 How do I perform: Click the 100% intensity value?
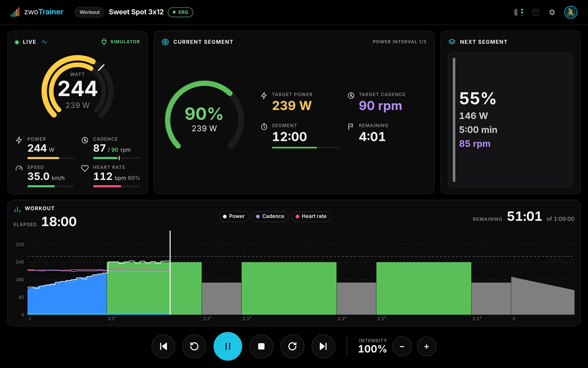372,349
